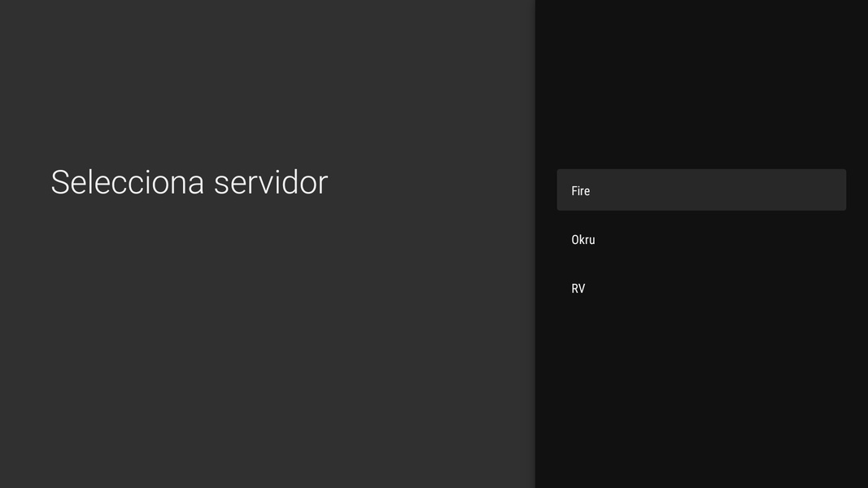
Task: Click the "Okru" label text
Action: coord(583,240)
